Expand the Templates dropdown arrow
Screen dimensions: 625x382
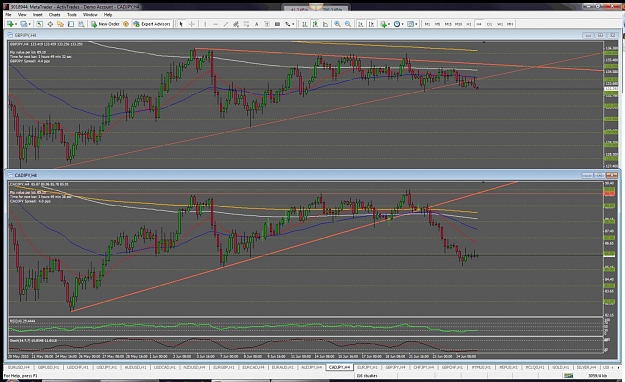(x=416, y=24)
